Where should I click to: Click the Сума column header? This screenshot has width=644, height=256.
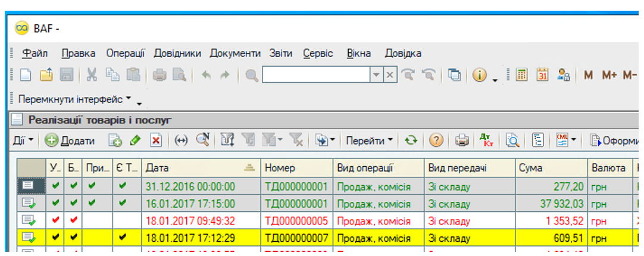pyautogui.click(x=551, y=168)
